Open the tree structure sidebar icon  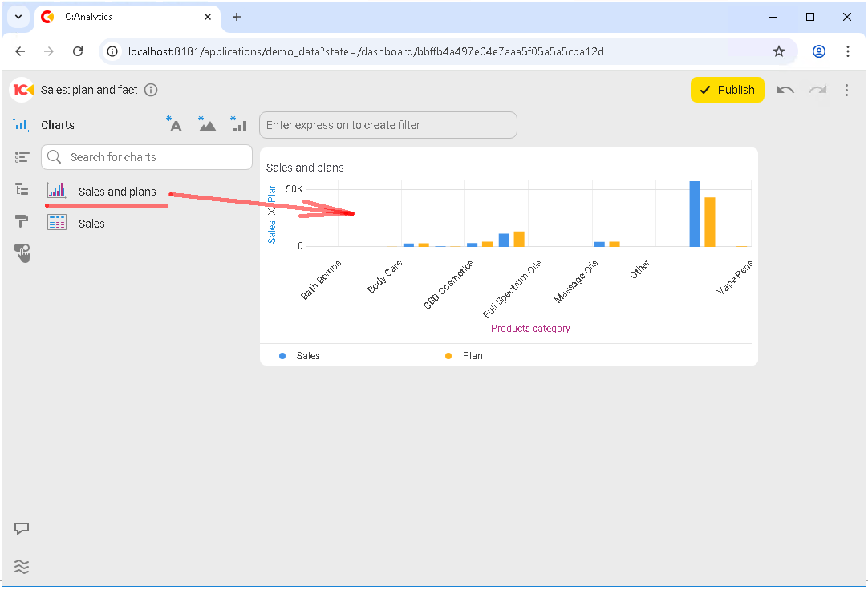pos(22,189)
